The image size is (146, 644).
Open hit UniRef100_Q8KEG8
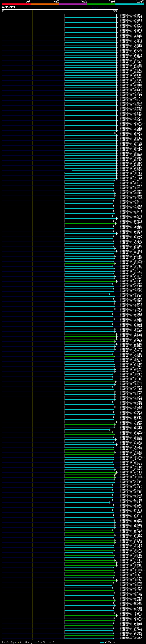click(x=131, y=588)
